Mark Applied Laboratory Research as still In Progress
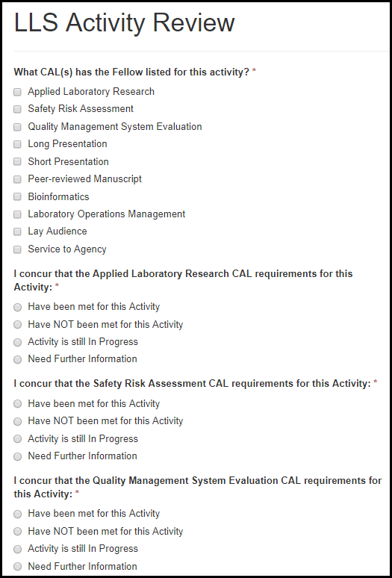Screen dimensions: 392x578 17,343
